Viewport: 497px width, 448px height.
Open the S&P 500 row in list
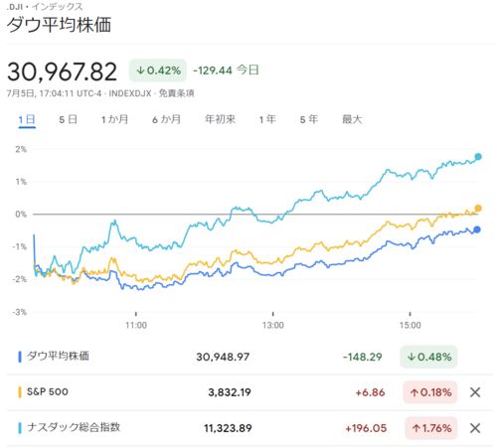pos(239,392)
